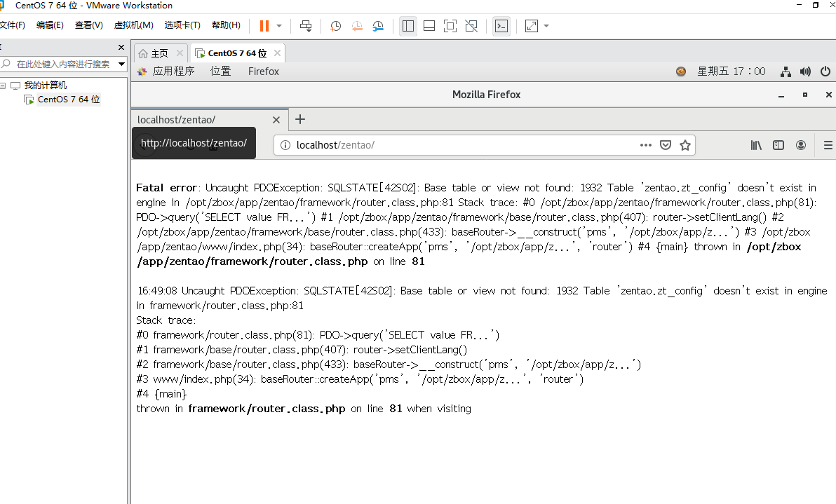The width and height of the screenshot is (836, 504).
Task: Switch to Unity mode icon
Action: click(x=471, y=25)
